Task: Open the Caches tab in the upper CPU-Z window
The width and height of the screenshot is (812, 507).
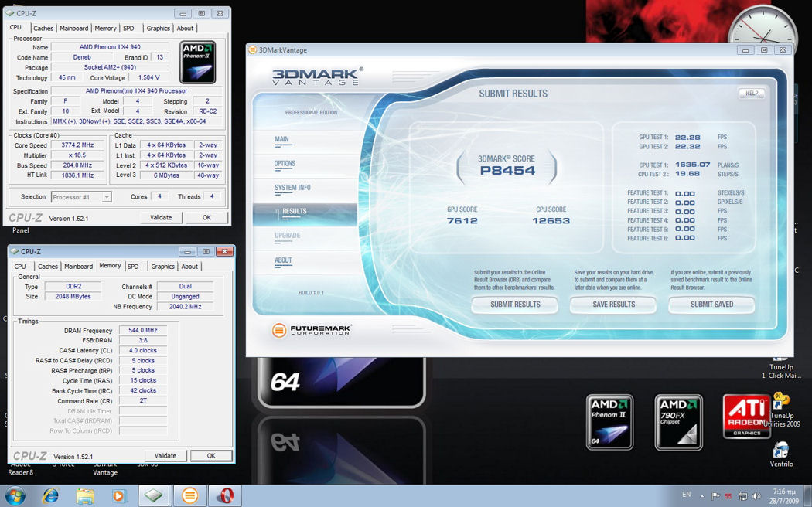Action: click(43, 29)
